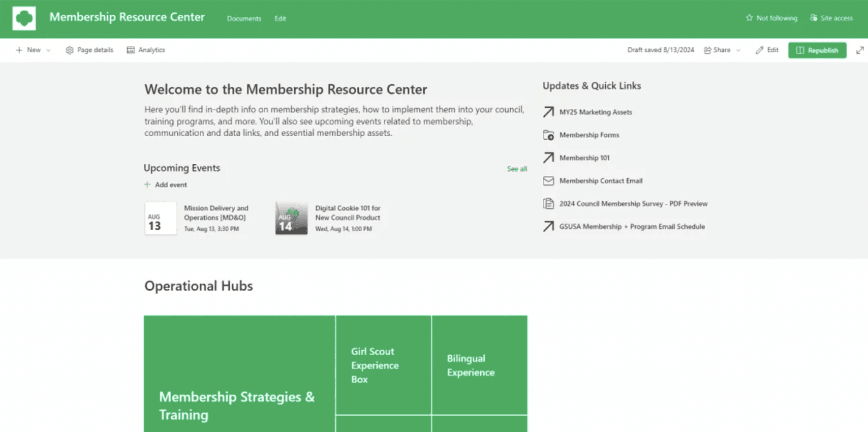The height and width of the screenshot is (432, 868).
Task: Click the Girl Scouts trefoil site logo
Action: [24, 18]
